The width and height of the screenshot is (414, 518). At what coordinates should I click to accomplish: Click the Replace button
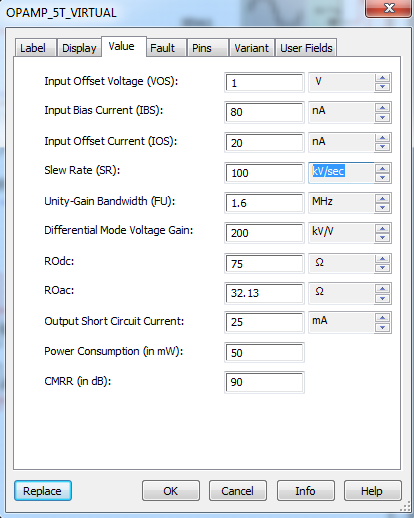coord(43,491)
